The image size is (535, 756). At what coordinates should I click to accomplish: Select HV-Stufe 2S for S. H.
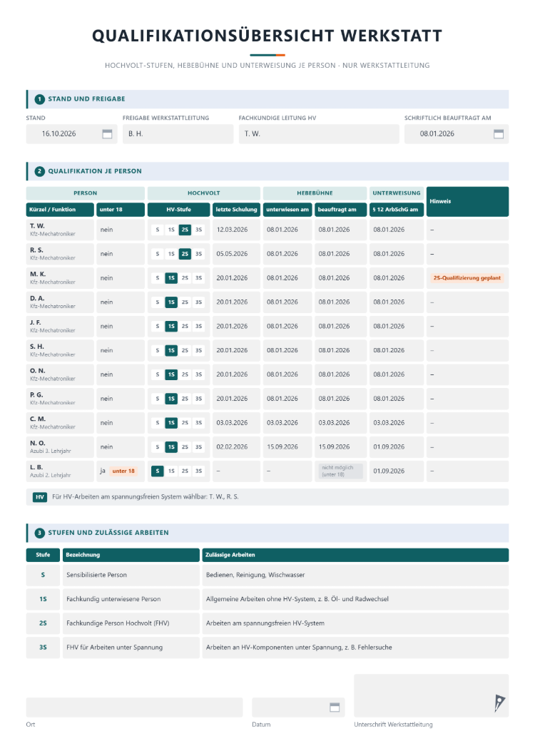click(x=185, y=350)
